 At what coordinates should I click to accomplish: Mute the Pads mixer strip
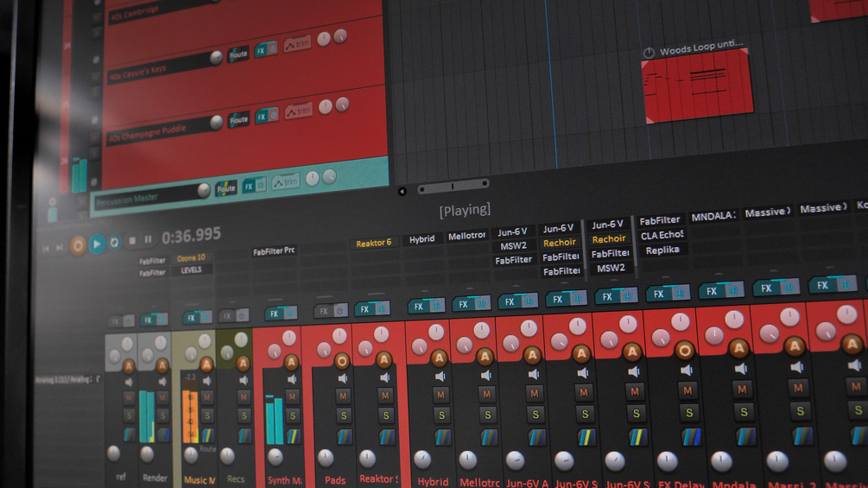[343, 396]
